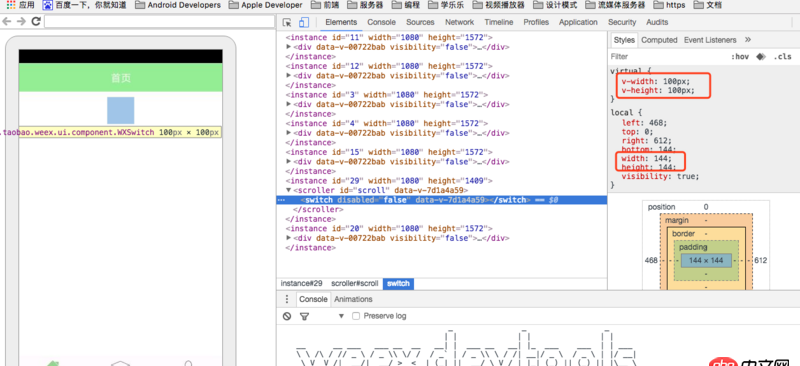This screenshot has height=366, width=800.
Task: Select the Elements tab
Action: point(341,22)
